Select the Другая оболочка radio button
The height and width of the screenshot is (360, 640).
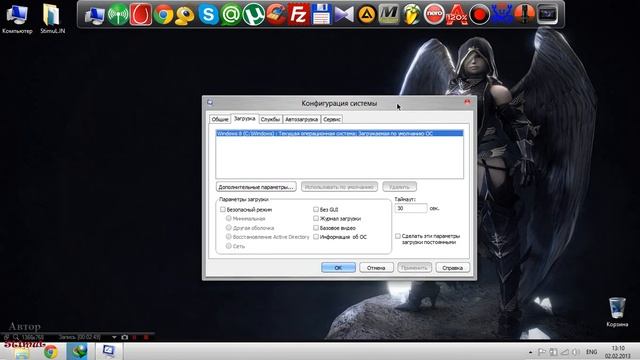click(x=229, y=228)
